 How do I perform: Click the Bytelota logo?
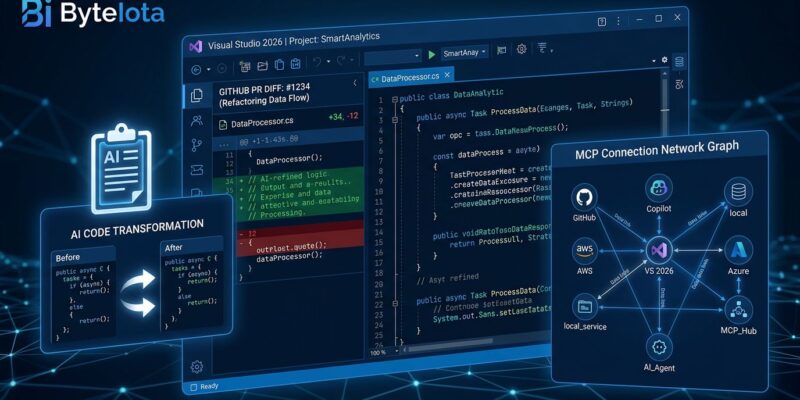93,14
